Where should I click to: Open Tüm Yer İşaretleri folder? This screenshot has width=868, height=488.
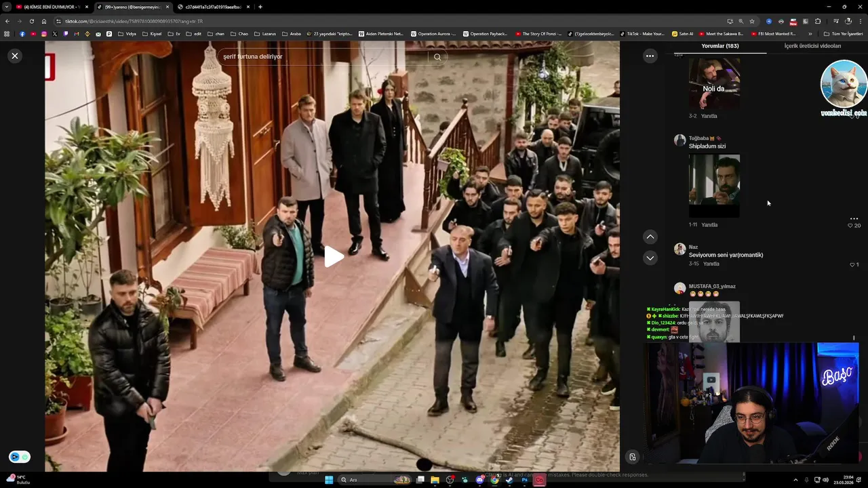tap(843, 34)
